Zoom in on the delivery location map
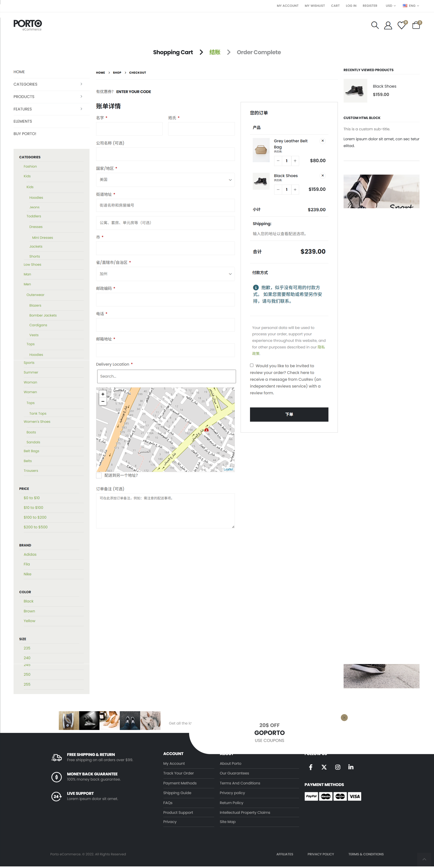This screenshot has height=868, width=434. (x=103, y=394)
